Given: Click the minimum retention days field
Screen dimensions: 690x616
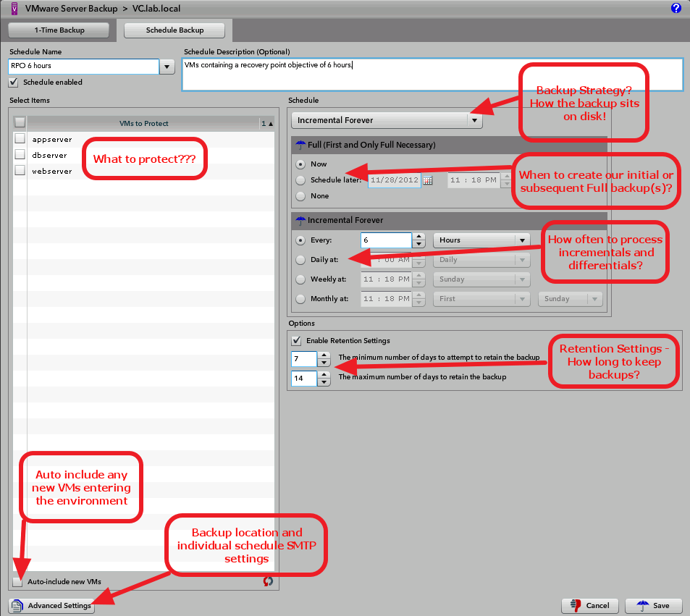Looking at the screenshot, I should tap(303, 358).
